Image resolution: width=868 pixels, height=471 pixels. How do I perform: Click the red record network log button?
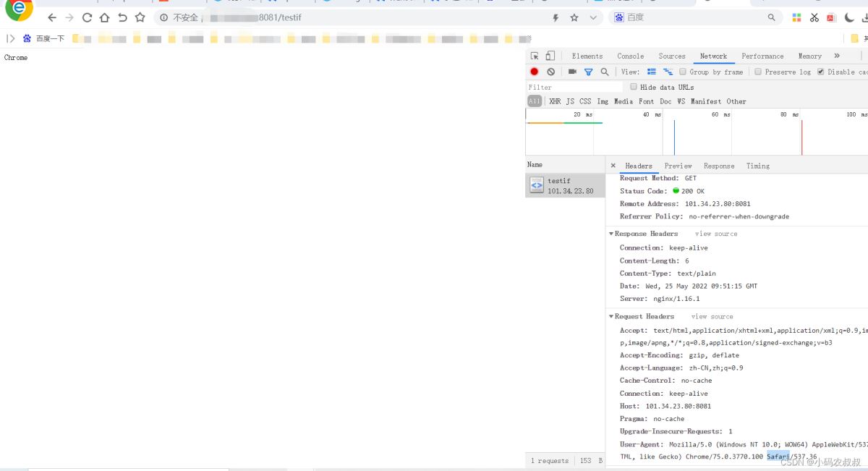click(x=535, y=72)
